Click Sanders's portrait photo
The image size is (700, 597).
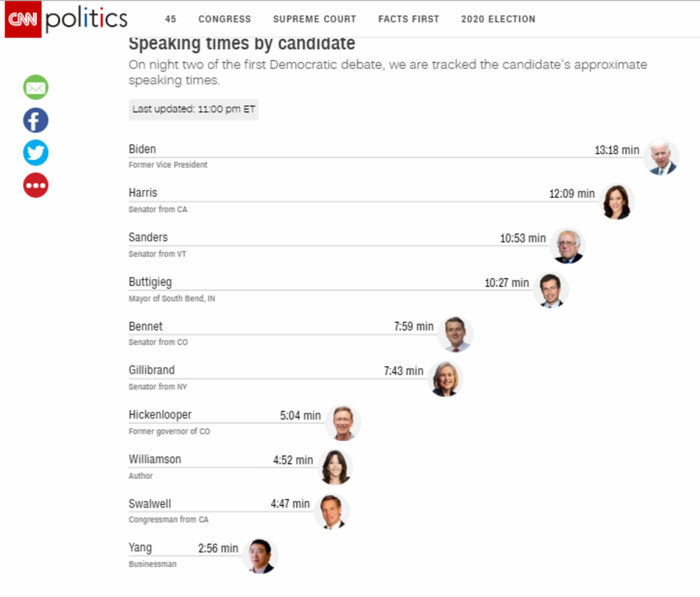click(x=568, y=246)
